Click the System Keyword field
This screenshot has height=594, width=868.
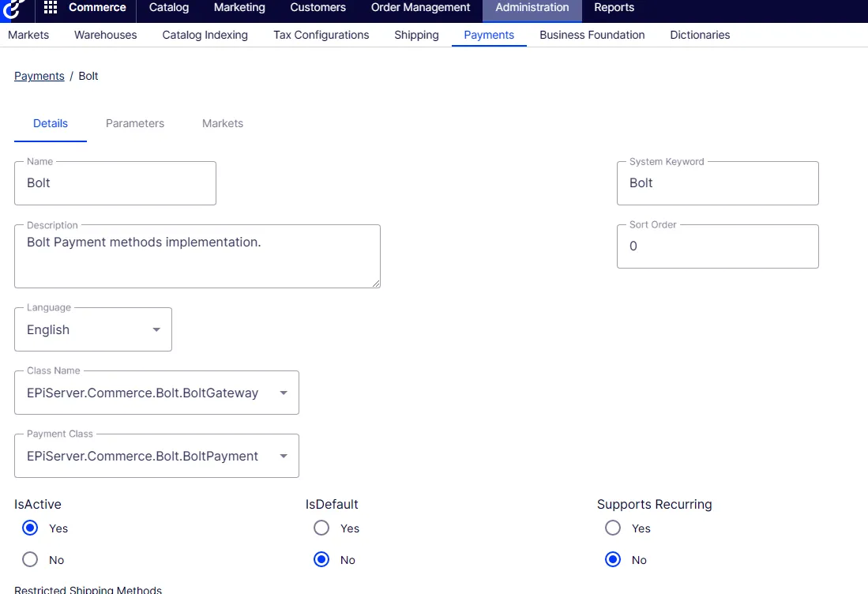[x=717, y=183]
